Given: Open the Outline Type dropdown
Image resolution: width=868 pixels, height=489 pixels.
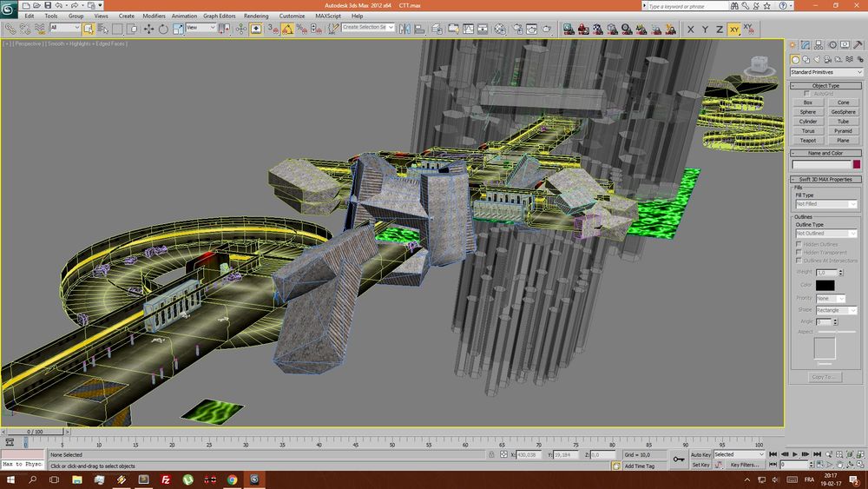Looking at the screenshot, I should click(825, 233).
